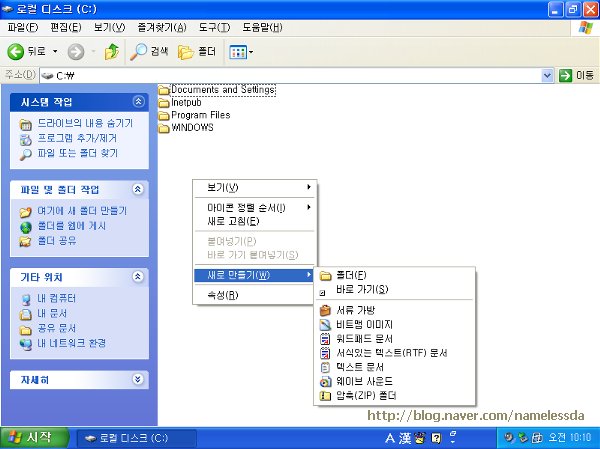Open the 도구(T) menu
Screen dimensions: 600x449
214,28
